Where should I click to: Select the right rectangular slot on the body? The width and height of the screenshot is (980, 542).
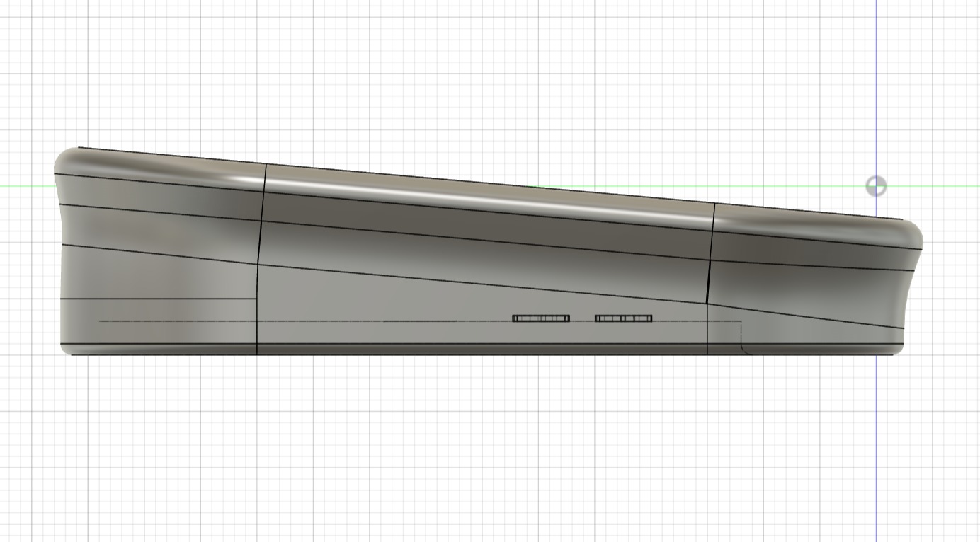(624, 318)
